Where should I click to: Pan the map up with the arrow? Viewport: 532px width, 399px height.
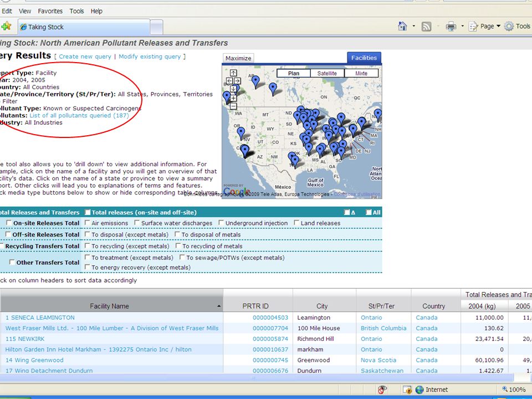click(233, 73)
